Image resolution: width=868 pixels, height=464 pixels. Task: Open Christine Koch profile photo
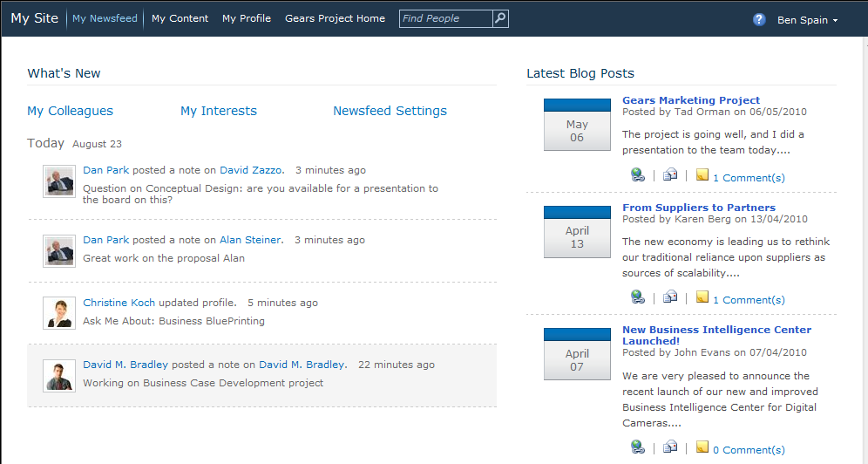pyautogui.click(x=59, y=313)
